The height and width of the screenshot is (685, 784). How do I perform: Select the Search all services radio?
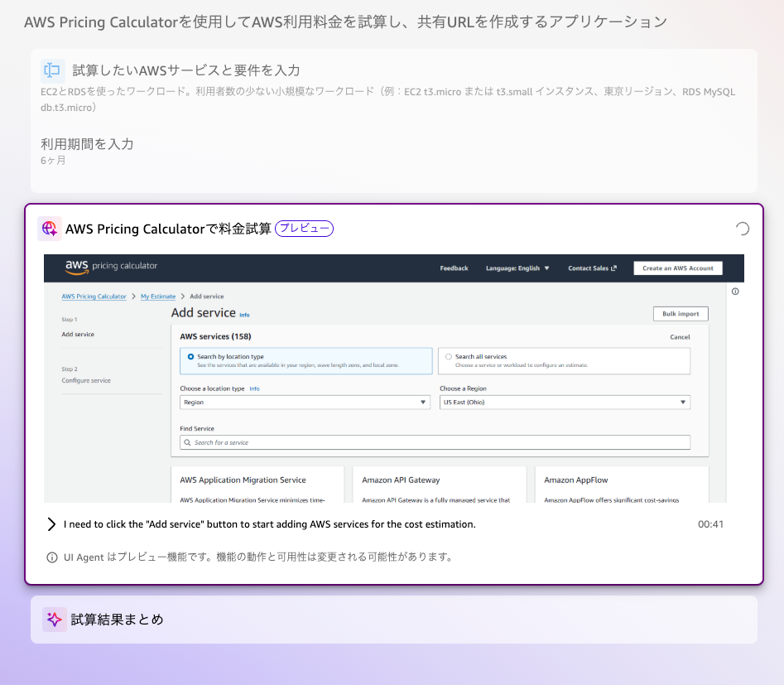(449, 357)
